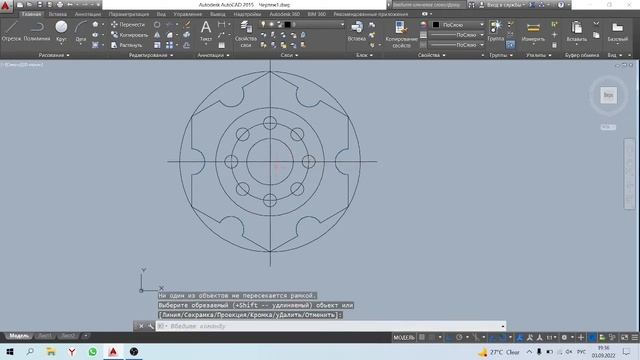Open the Модель layout tab
Screen dimensions: 640x360
(x=19, y=336)
